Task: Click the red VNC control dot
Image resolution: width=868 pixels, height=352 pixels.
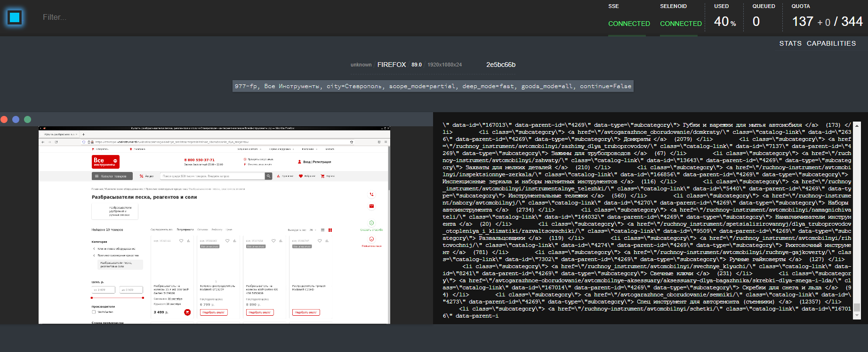Action: [4, 120]
